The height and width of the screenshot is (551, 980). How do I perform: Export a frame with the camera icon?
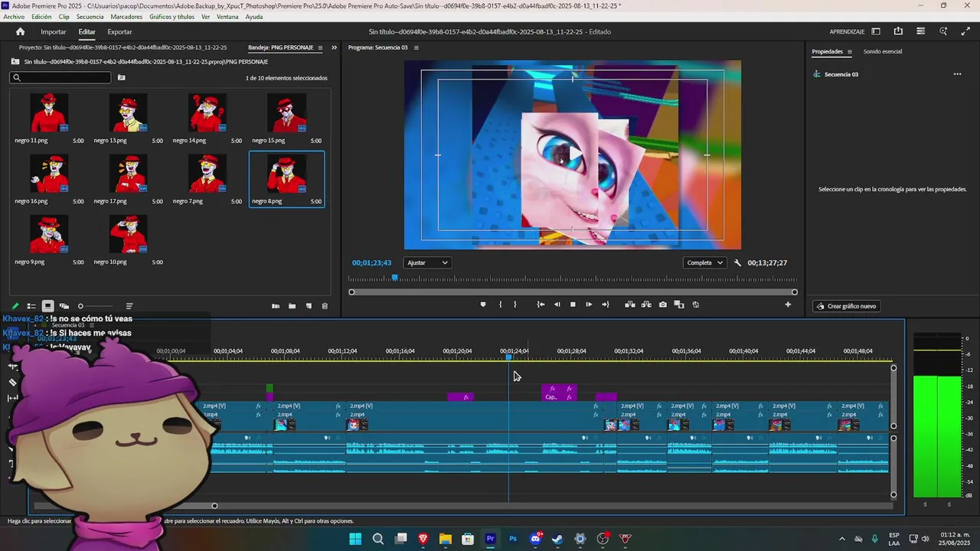coord(663,305)
